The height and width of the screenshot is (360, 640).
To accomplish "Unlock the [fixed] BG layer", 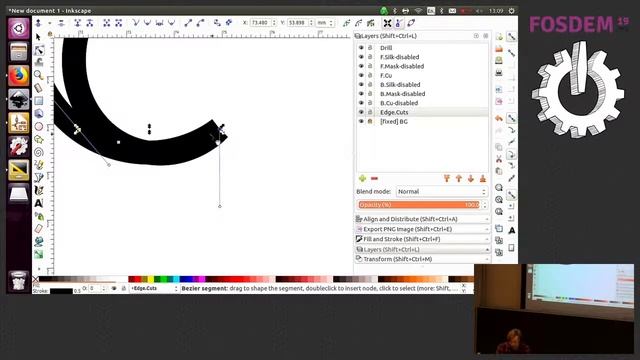I will [370, 121].
